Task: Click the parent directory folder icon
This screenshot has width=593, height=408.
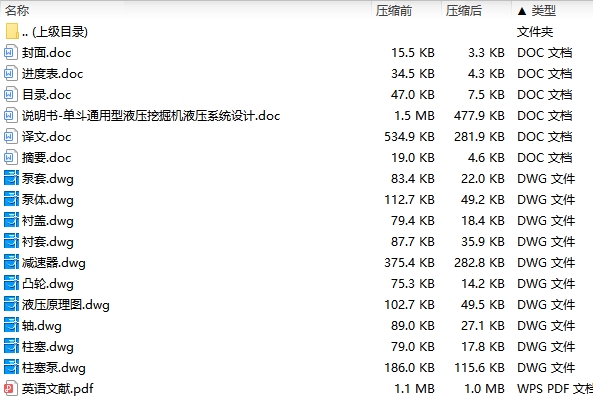Action: pyautogui.click(x=12, y=31)
